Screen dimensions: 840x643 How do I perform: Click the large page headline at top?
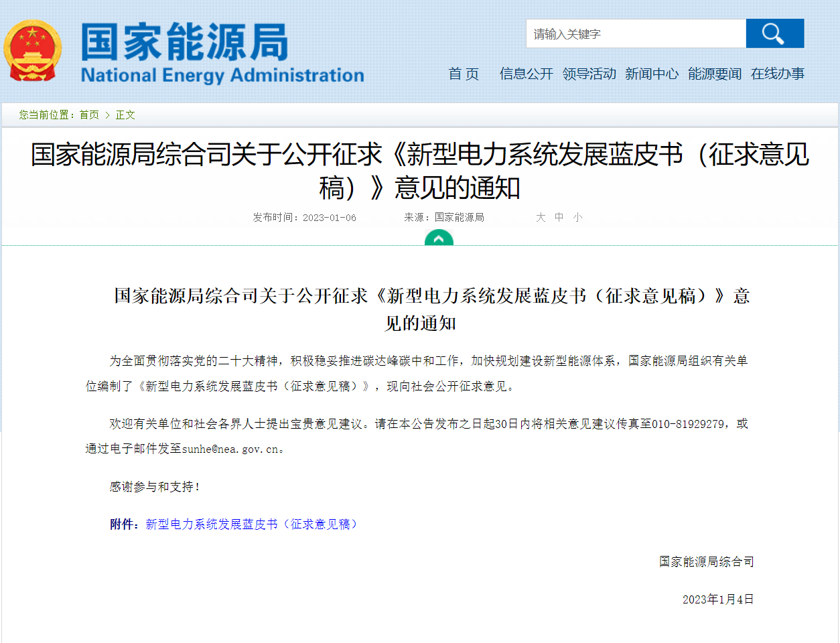[420, 171]
